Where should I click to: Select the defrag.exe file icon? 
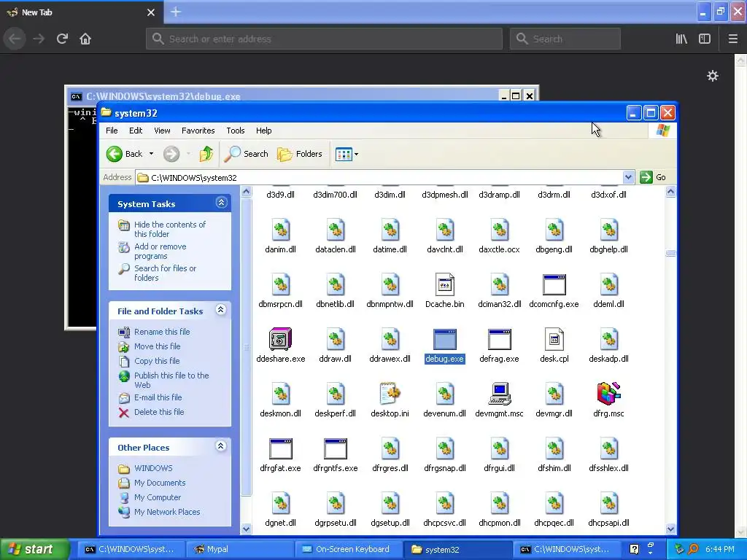point(499,339)
